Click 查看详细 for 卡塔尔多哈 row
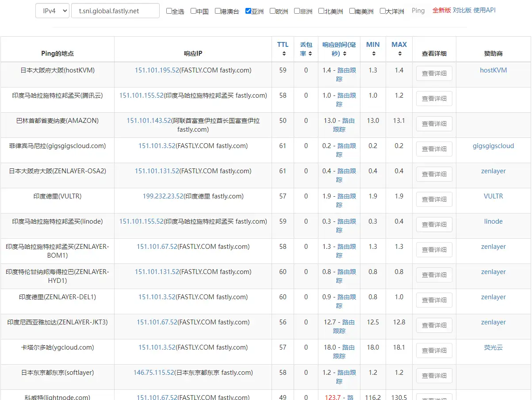The width and height of the screenshot is (532, 400). (x=434, y=350)
